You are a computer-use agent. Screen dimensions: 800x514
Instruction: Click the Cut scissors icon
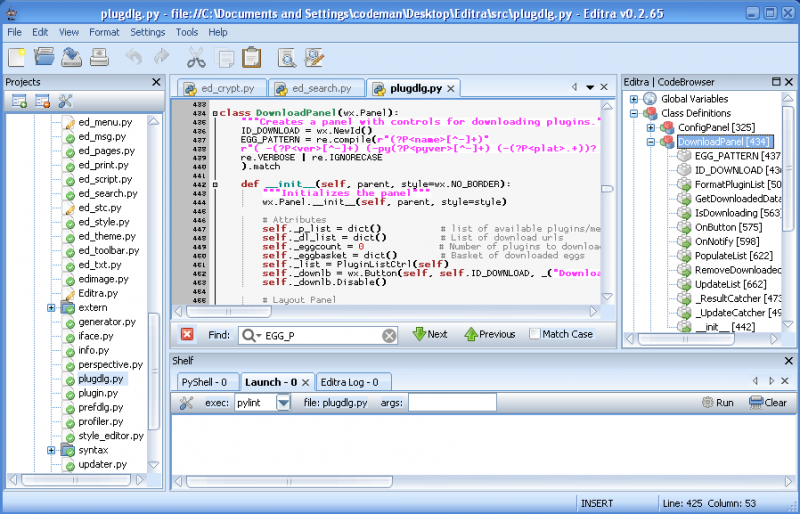pos(196,57)
